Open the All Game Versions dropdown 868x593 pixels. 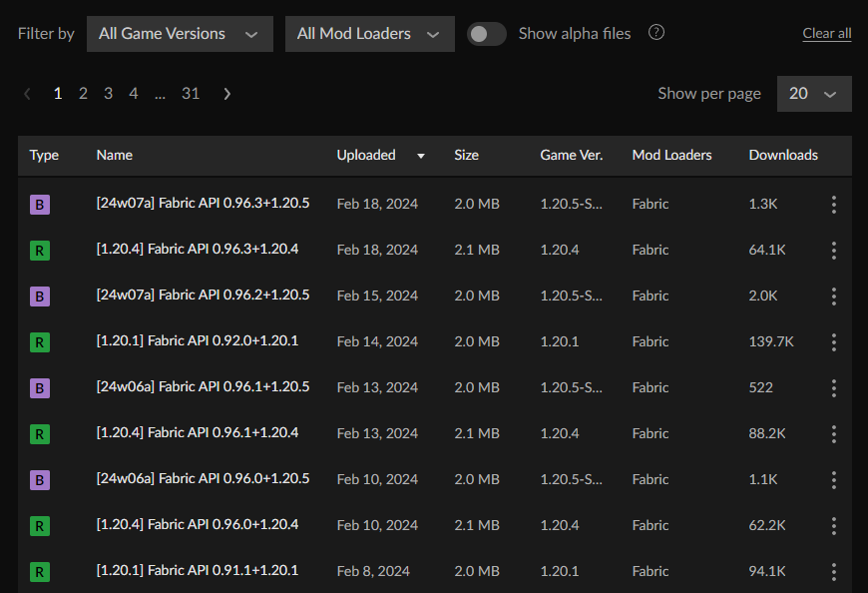[180, 34]
